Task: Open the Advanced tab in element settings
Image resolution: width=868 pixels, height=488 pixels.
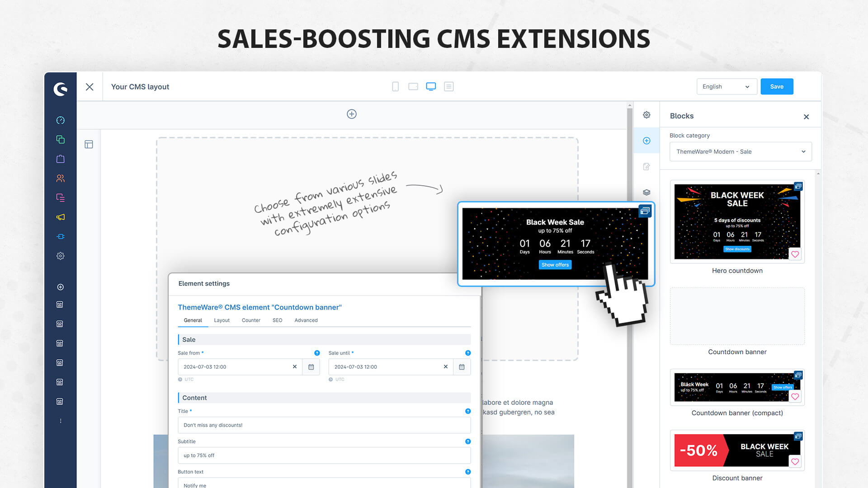Action: tap(306, 320)
